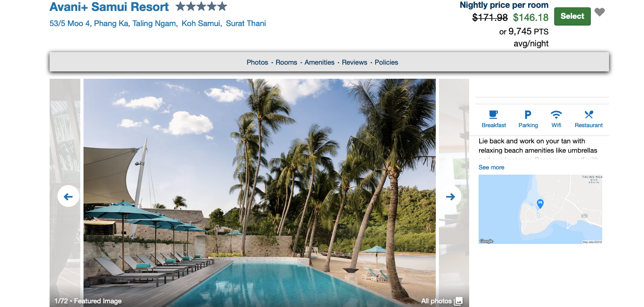Click the Koh Samui address link

(201, 23)
